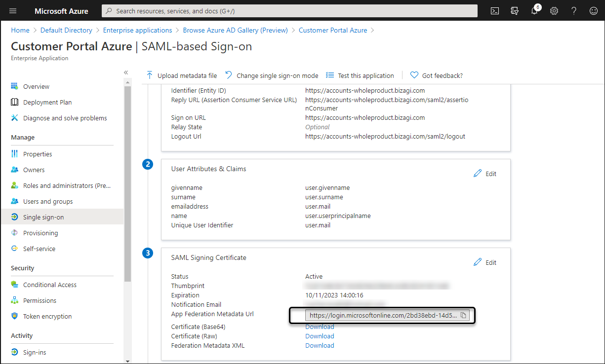605x364 pixels.
Task: Go to Customer Portal Azure breadcrumb
Action: (333, 30)
